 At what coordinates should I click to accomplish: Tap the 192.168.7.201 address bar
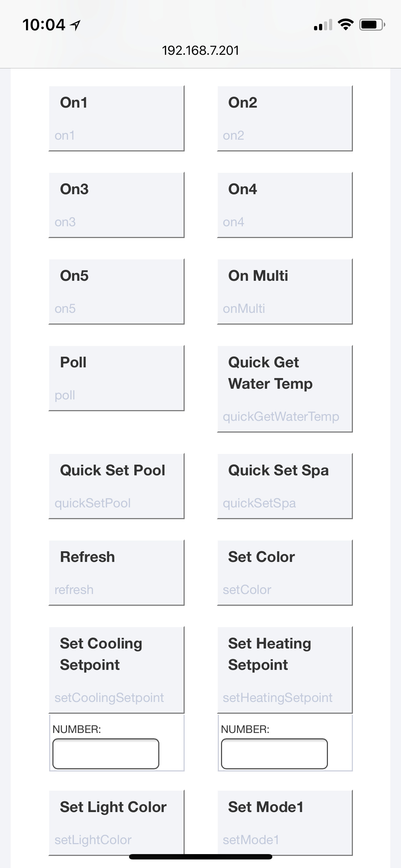[200, 51]
